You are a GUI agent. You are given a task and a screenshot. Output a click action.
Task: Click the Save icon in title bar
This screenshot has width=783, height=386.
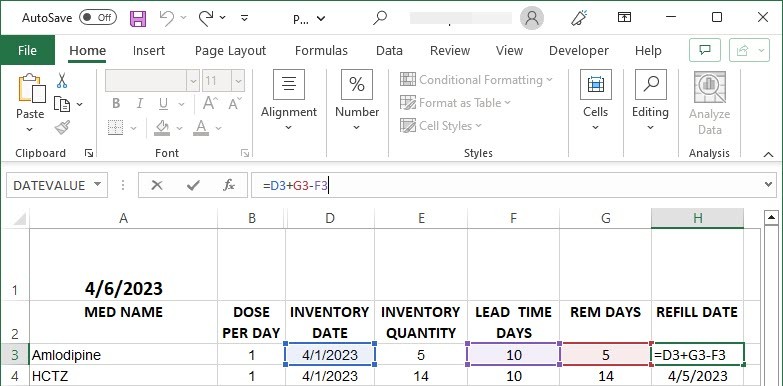pyautogui.click(x=138, y=18)
